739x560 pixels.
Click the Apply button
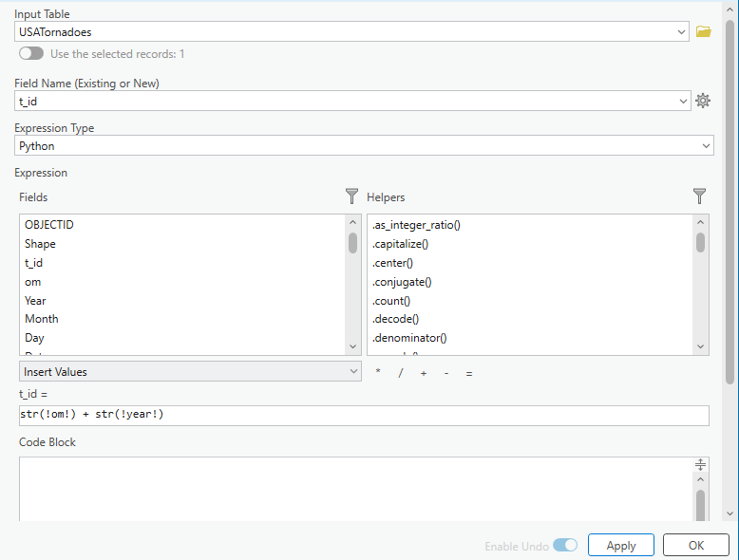click(621, 546)
